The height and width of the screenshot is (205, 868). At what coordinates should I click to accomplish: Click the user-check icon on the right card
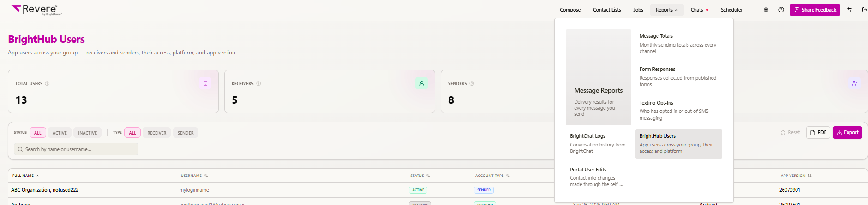pos(854,83)
